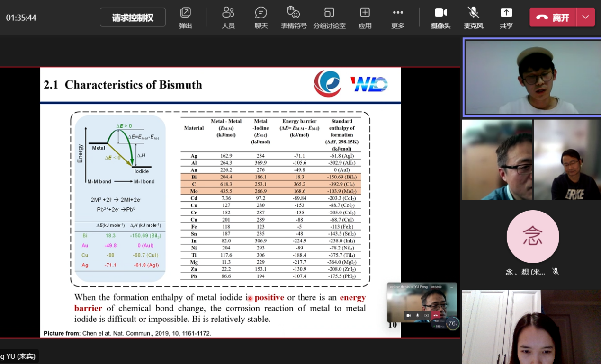Click the 76% circular performance indicator
Viewport: 601px width, 364px height.
point(453,324)
